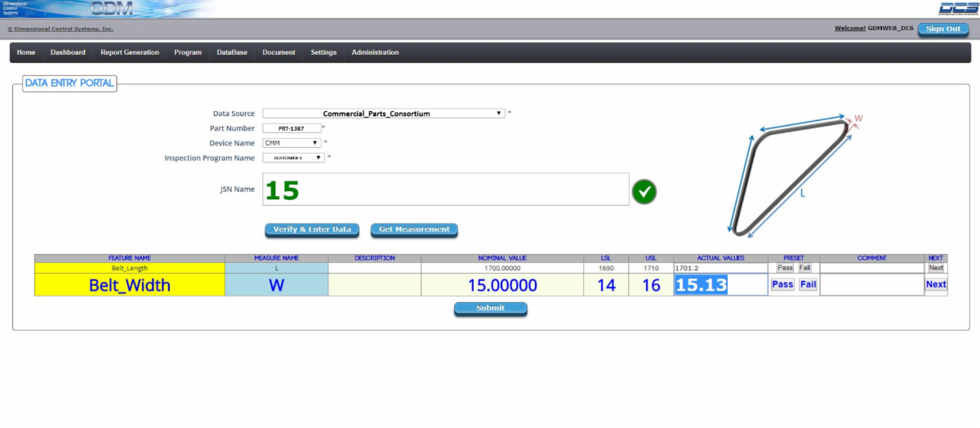
Task: Click the green verified checkmark icon
Action: click(x=644, y=192)
